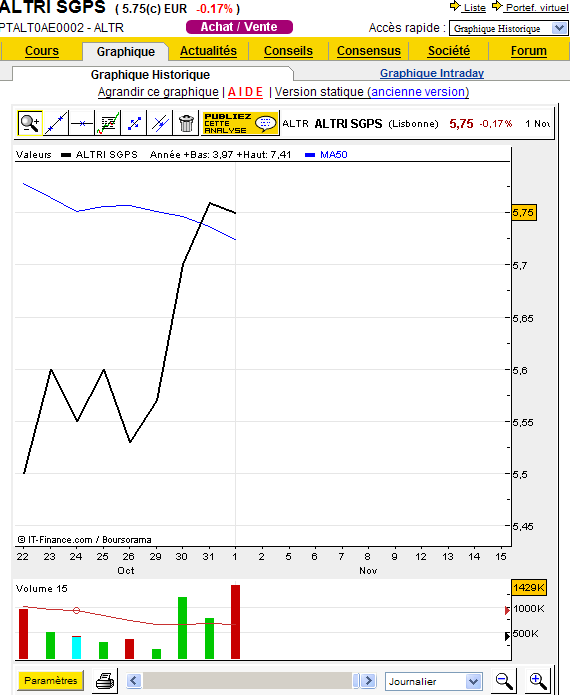Zoom in with plus magnifier icon
572x695 pixels.
(x=538, y=680)
